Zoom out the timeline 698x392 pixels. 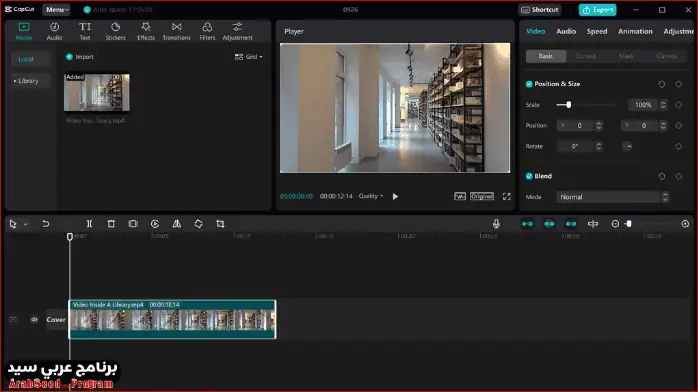[615, 224]
